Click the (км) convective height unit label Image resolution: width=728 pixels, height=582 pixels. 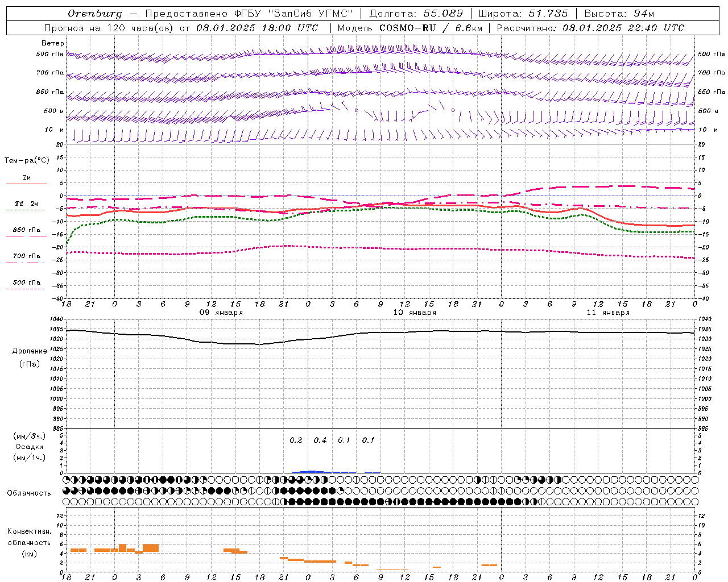[x=30, y=553]
